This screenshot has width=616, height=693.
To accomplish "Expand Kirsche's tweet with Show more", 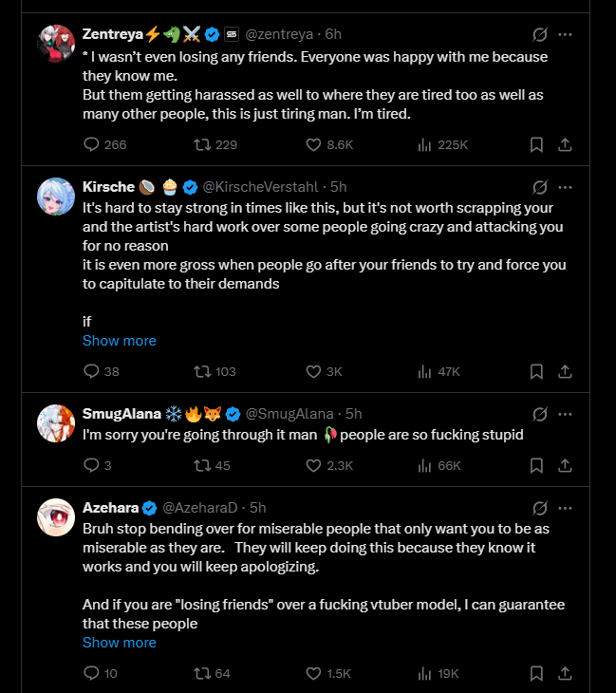I will (x=120, y=341).
